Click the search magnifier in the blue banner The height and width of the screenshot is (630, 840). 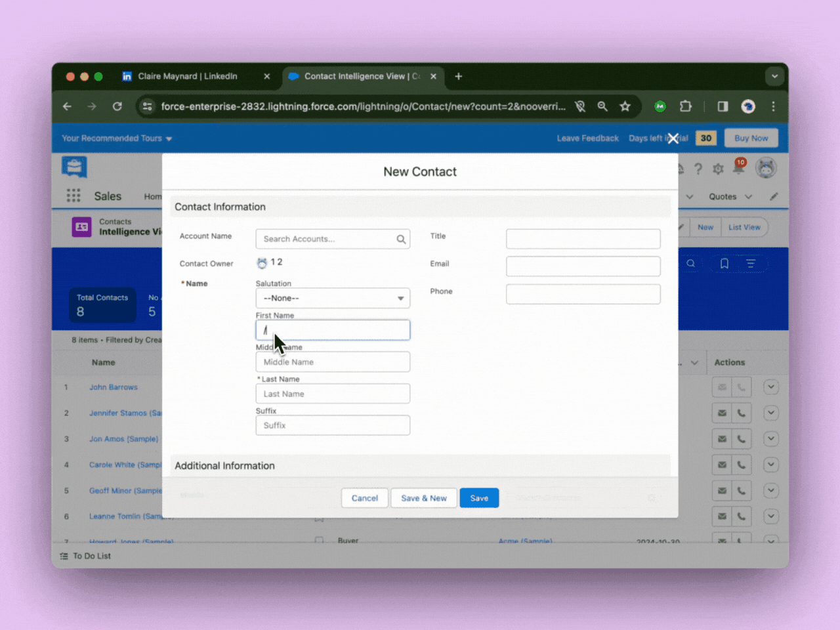point(690,262)
